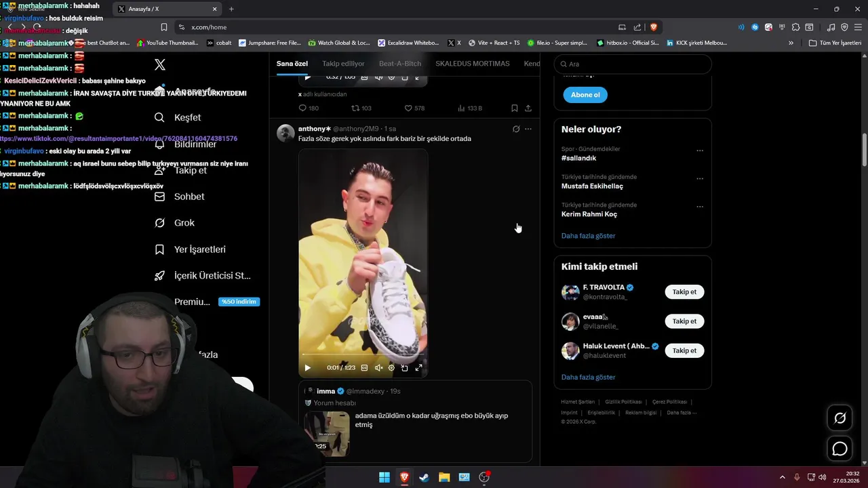Screen dimensions: 868x488
Task: Switch to the SKALEDUS MORTIMAS tab
Action: (473, 64)
